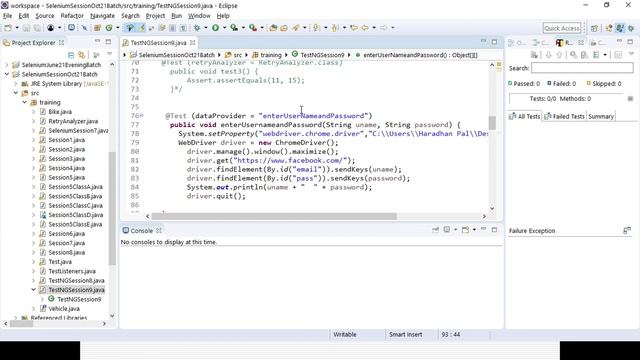Open TestNG view menu triangle
The width and height of the screenshot is (640, 360).
point(631,54)
